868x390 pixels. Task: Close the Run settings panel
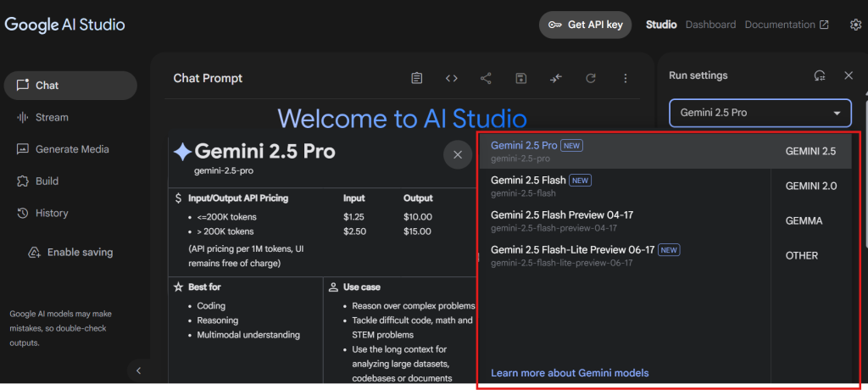(x=849, y=75)
